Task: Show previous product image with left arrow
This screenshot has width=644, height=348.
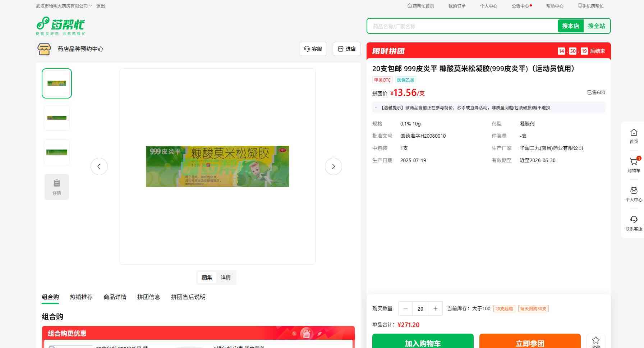Action: click(x=99, y=166)
